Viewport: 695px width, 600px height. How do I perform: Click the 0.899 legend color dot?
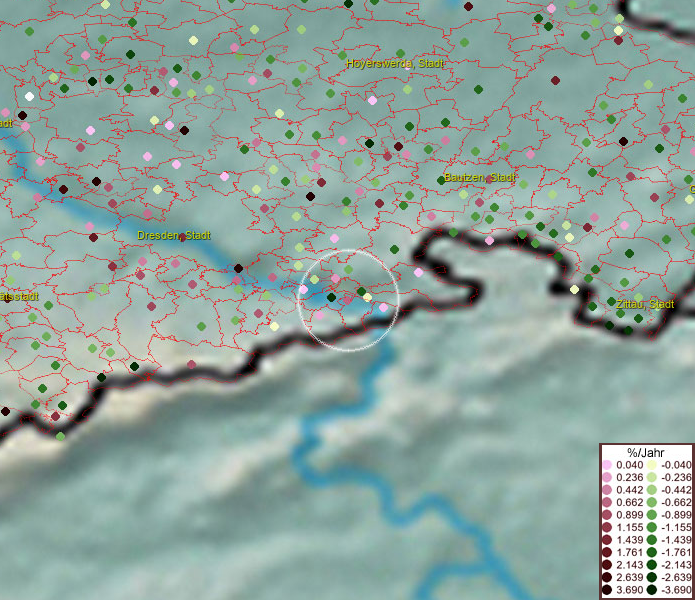click(x=607, y=514)
